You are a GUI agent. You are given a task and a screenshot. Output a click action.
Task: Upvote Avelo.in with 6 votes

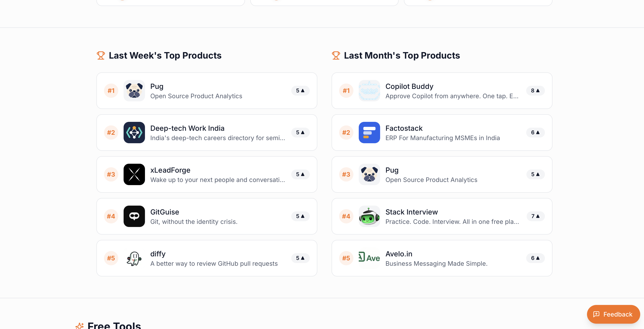535,258
